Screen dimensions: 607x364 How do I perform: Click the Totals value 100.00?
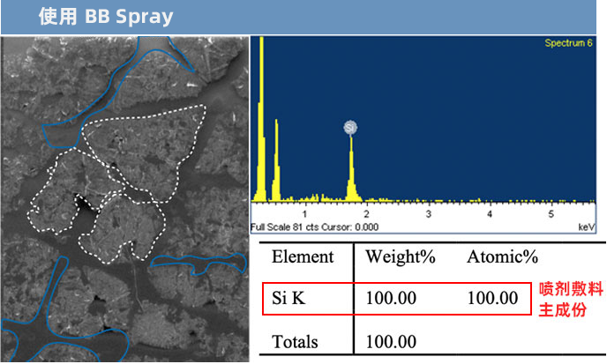tap(391, 342)
